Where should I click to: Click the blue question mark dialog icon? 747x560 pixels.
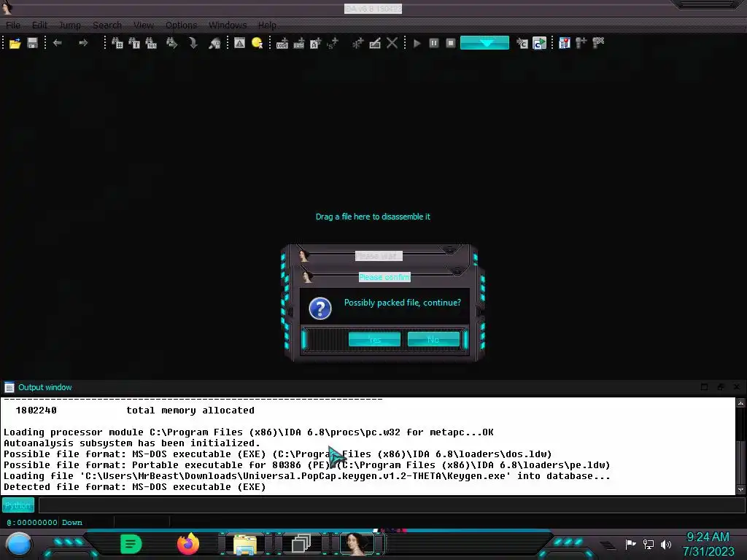click(320, 308)
